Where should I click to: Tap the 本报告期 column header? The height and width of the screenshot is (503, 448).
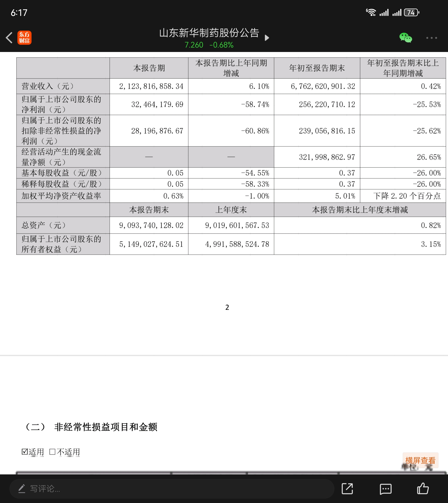(x=149, y=68)
